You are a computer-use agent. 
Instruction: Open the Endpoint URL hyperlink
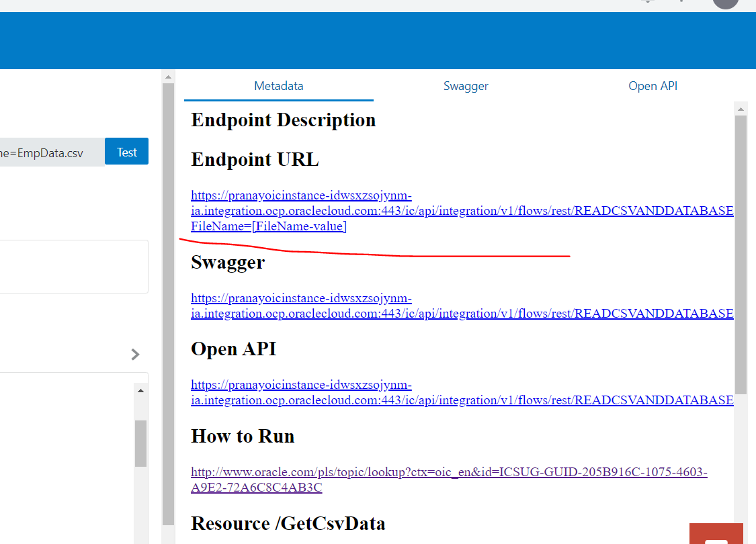403,210
